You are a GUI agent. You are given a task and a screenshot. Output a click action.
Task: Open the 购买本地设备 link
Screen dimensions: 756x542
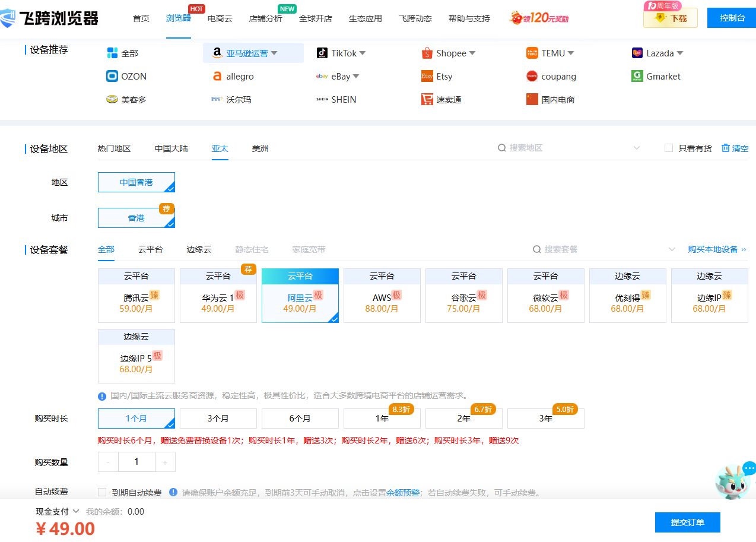pyautogui.click(x=717, y=249)
